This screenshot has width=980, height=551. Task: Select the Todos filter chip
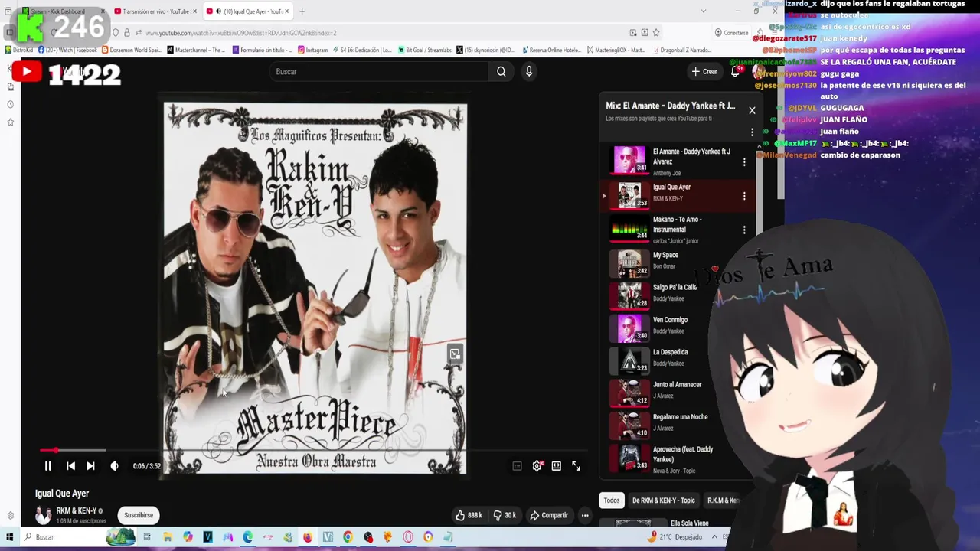(612, 500)
